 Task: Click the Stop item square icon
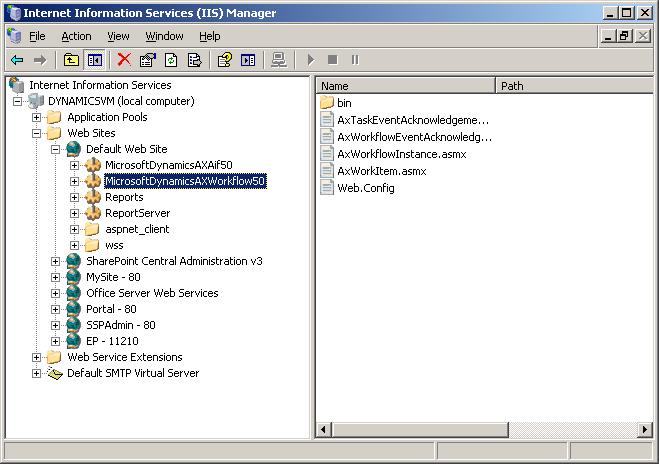coord(333,60)
